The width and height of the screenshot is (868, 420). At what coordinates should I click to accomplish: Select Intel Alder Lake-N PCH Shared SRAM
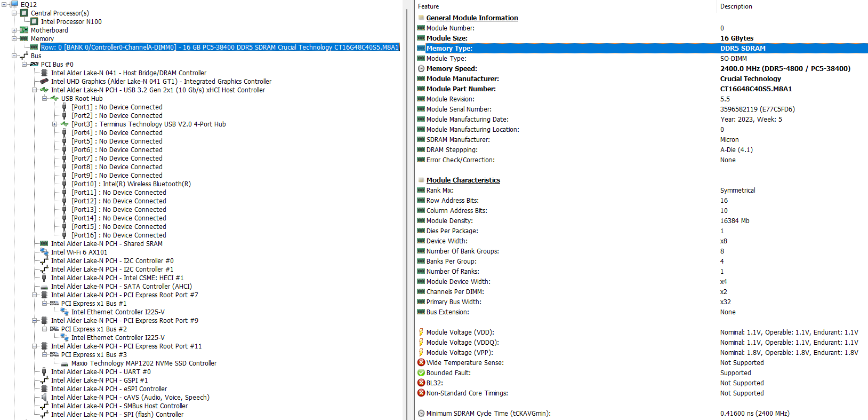[x=107, y=243]
